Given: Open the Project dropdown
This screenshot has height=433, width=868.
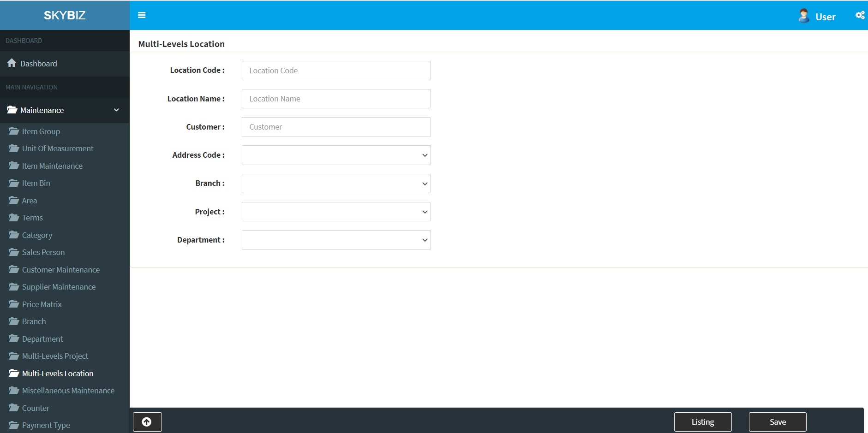Looking at the screenshot, I should click(335, 212).
